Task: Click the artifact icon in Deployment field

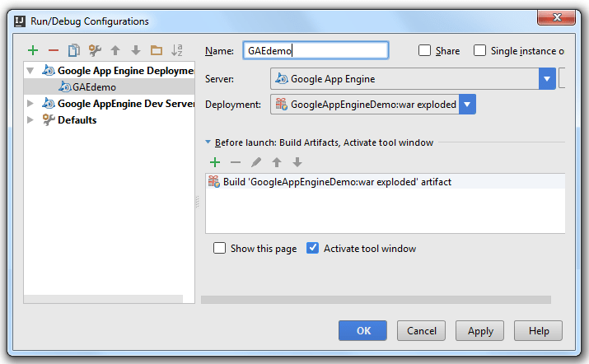Action: [x=282, y=104]
